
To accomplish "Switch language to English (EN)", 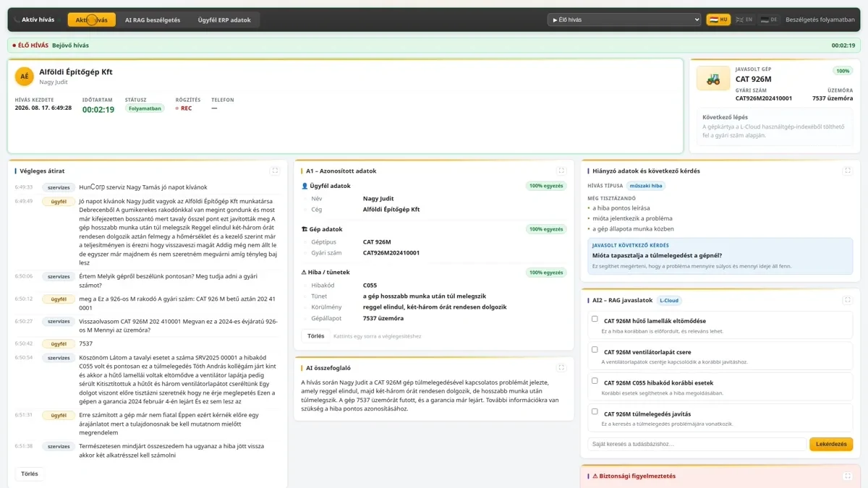I will 744,20.
